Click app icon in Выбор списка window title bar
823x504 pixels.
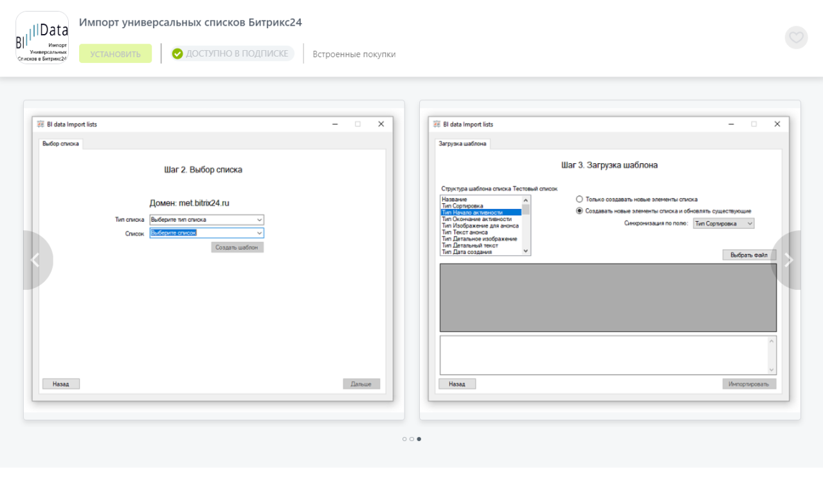pyautogui.click(x=41, y=124)
